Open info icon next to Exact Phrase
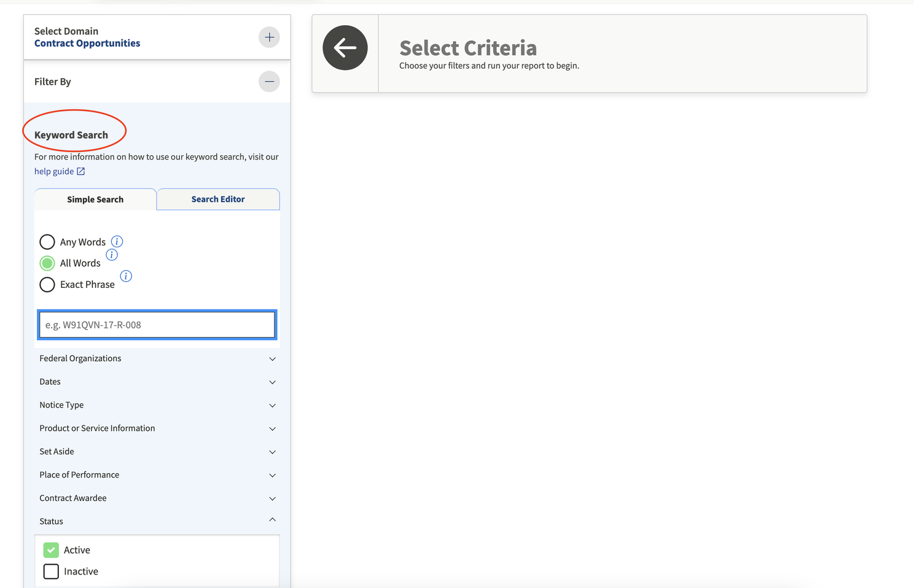Screen dimensions: 914x588 (x=126, y=276)
